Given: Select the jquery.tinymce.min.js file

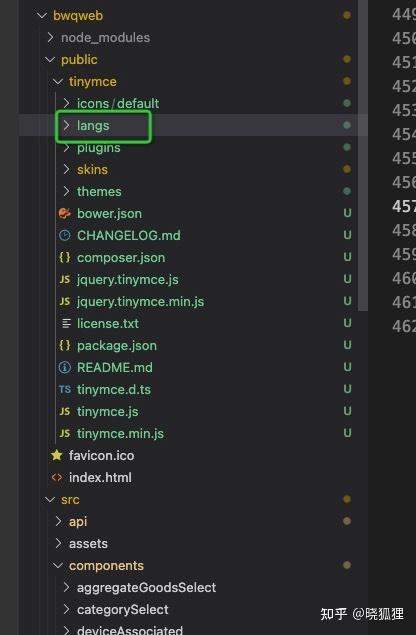Looking at the screenshot, I should (x=141, y=301).
